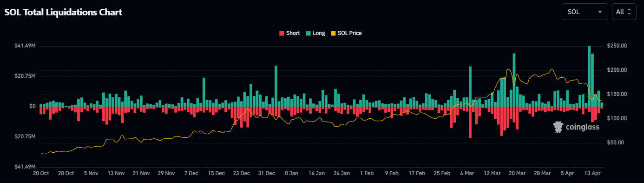644x183 pixels.
Task: Click the 21 Nov date label
Action: pos(141,173)
